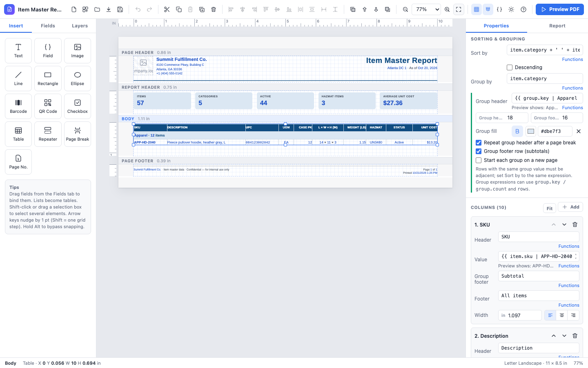
Task: Open Functions link under Group by
Action: click(572, 88)
